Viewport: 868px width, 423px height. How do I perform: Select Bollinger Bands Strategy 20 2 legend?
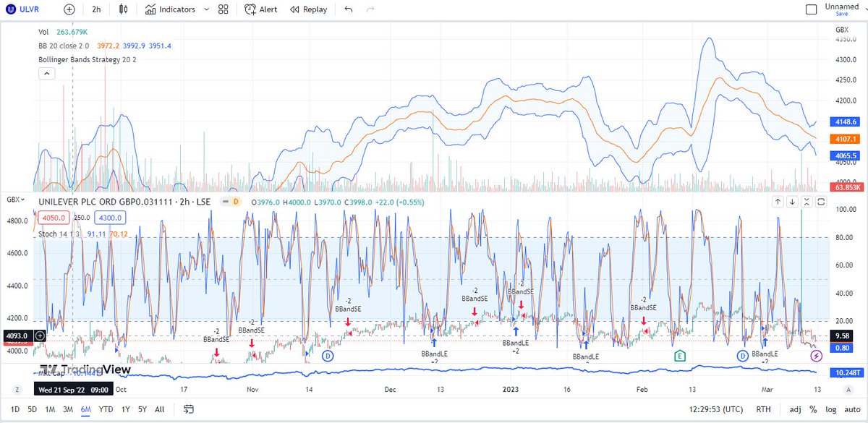click(88, 59)
